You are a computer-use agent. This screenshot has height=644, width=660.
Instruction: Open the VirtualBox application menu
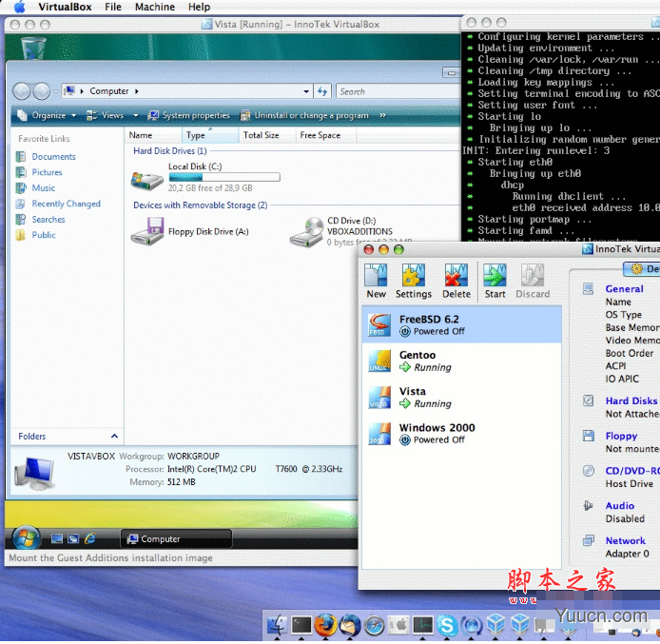pos(65,7)
